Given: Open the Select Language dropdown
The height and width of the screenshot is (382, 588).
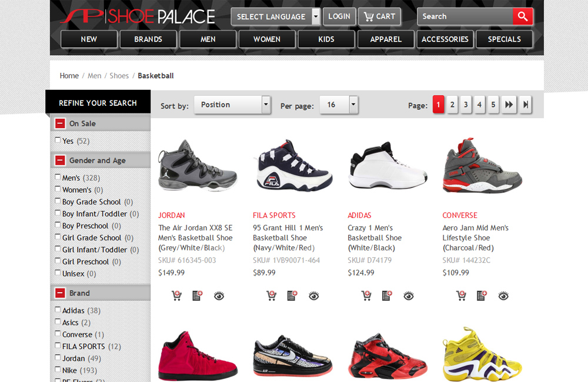Looking at the screenshot, I should pyautogui.click(x=276, y=16).
